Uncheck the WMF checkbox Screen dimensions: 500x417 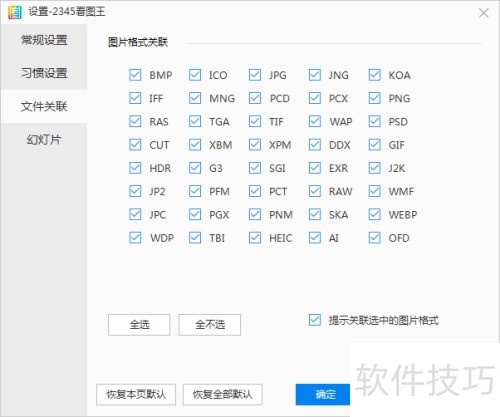[x=375, y=191]
